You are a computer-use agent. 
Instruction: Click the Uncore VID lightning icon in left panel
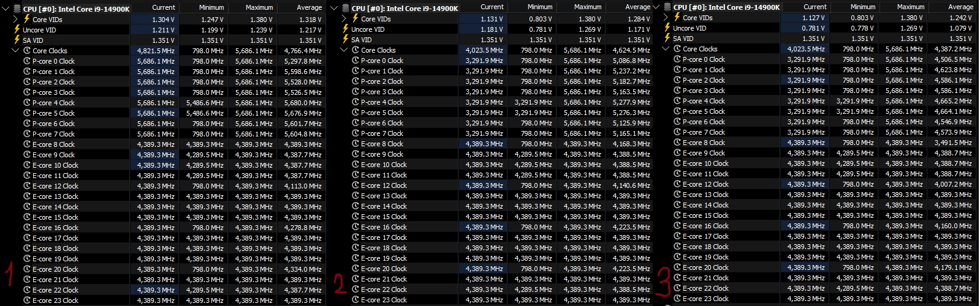[17, 29]
